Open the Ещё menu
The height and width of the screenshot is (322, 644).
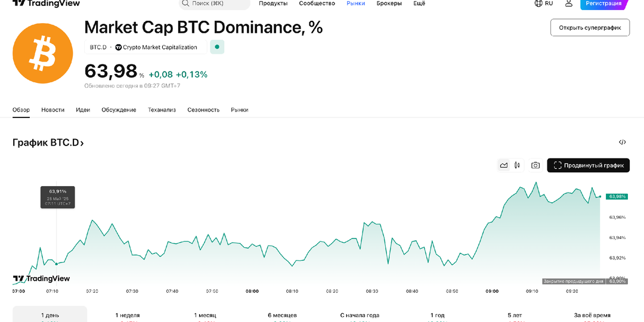point(419,4)
